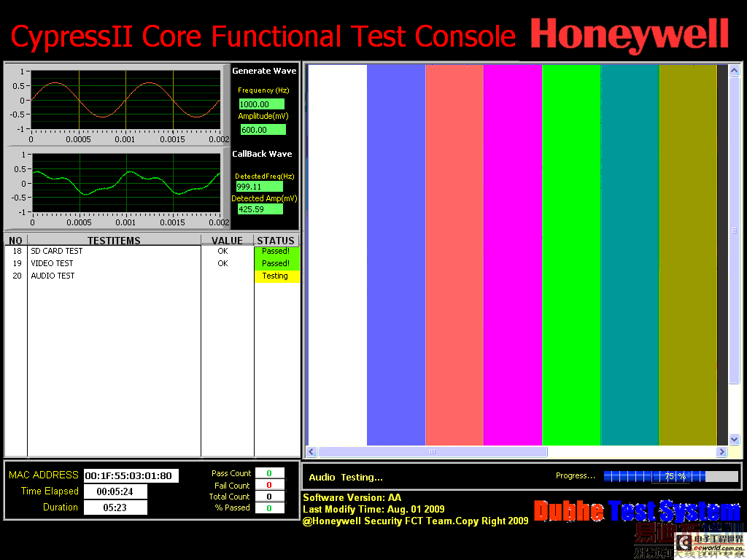The image size is (747, 560).
Task: Click the magenta color bar in video
Action: pyautogui.click(x=513, y=254)
